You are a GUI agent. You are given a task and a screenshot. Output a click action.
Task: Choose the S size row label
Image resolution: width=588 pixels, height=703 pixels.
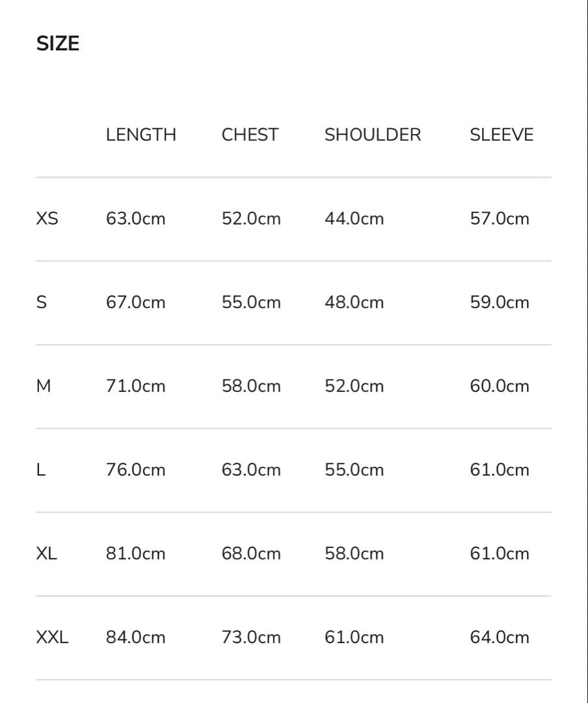(42, 303)
